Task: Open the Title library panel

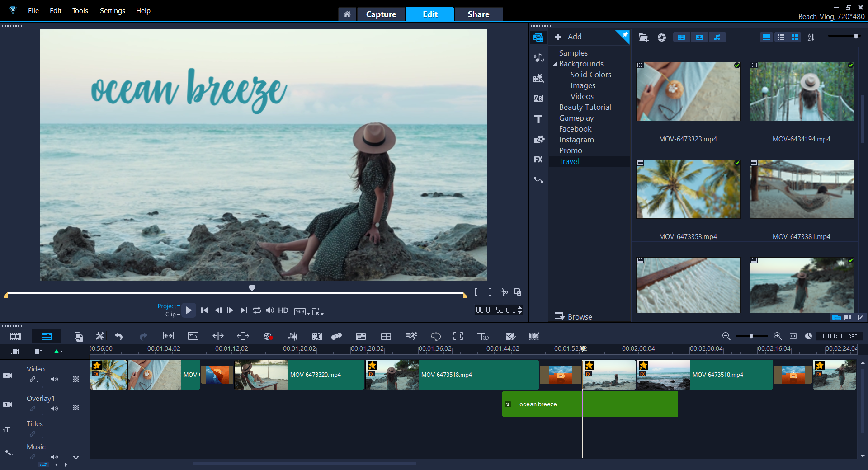Action: pyautogui.click(x=538, y=119)
